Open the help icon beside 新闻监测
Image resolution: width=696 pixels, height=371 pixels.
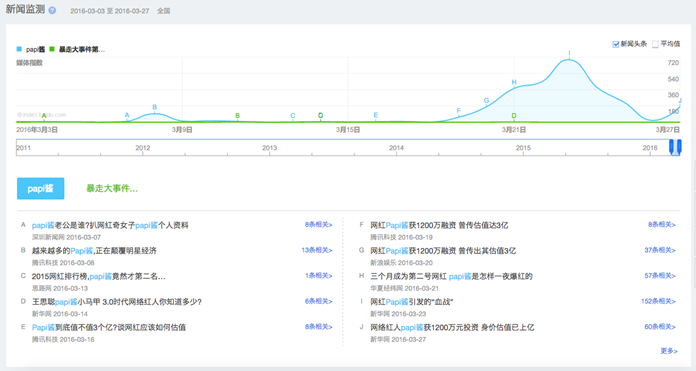(52, 10)
